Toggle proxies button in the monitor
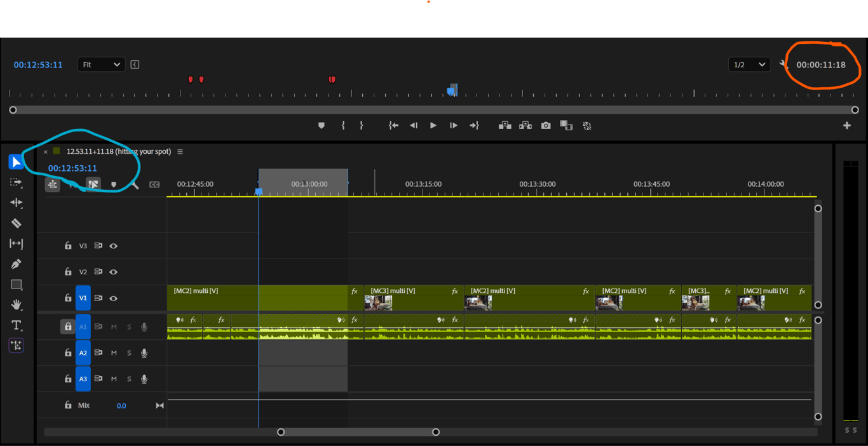868x446 pixels. [587, 126]
